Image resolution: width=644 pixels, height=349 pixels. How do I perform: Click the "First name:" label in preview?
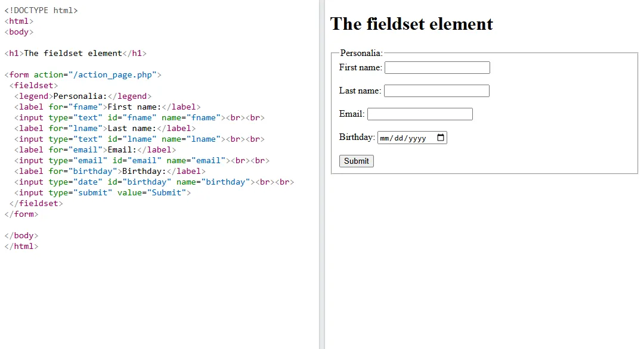pos(360,67)
